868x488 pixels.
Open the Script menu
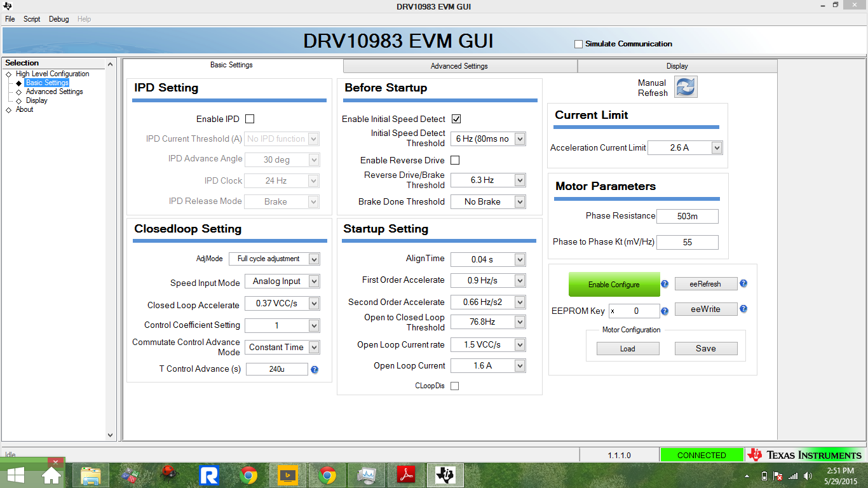coord(32,19)
